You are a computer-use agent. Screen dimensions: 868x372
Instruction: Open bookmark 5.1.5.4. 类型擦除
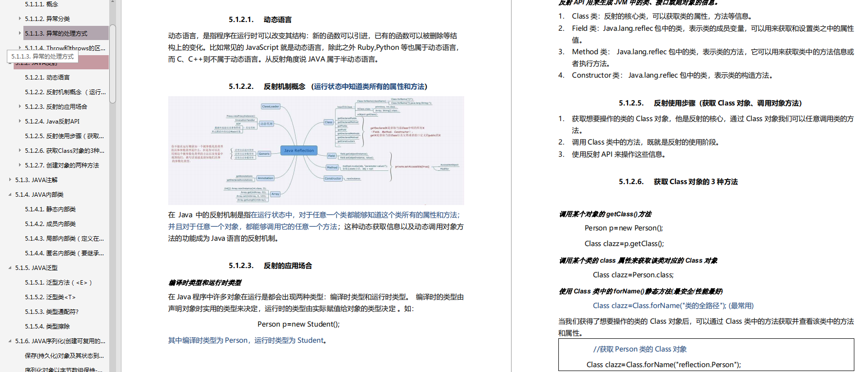coord(47,326)
